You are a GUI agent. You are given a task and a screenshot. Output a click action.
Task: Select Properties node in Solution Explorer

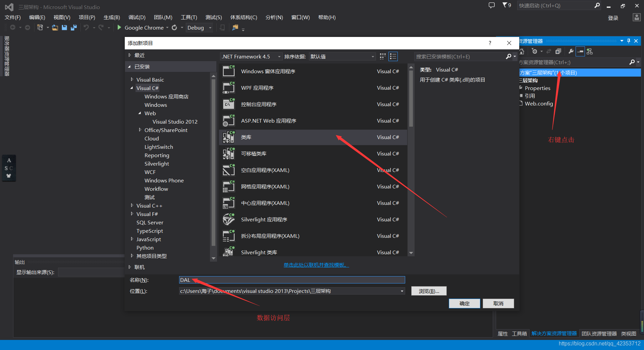pyautogui.click(x=537, y=88)
